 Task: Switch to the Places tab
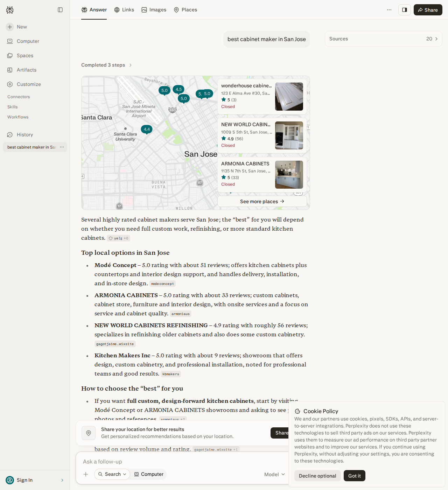[185, 10]
